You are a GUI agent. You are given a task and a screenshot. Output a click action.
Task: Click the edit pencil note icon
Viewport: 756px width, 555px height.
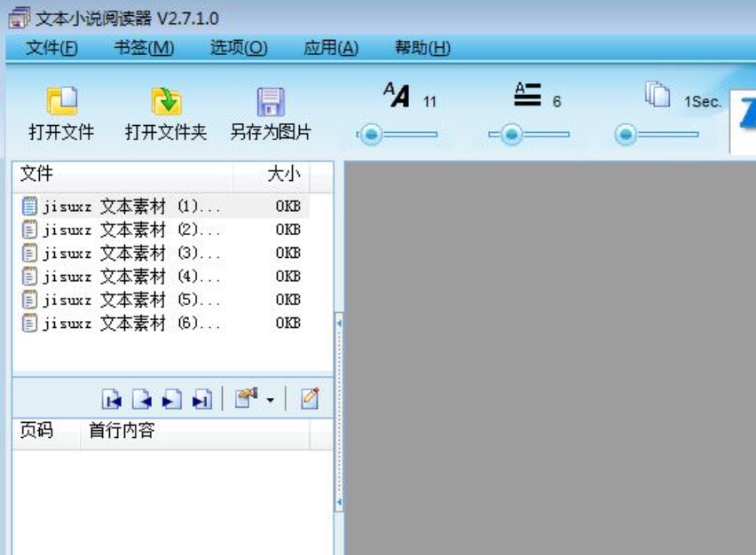pos(310,398)
